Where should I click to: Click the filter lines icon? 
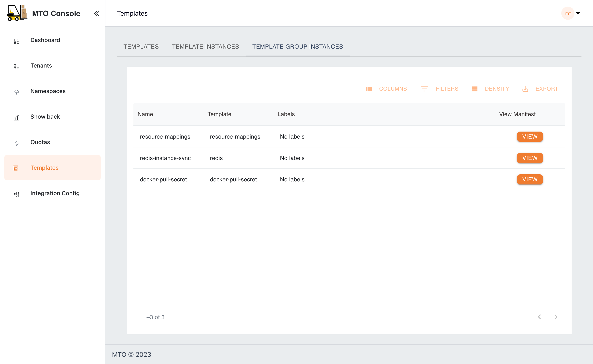424,89
